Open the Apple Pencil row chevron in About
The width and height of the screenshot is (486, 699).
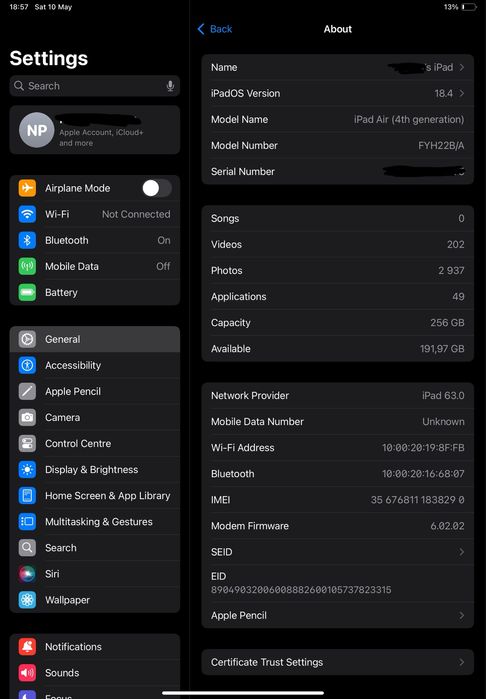coord(462,615)
